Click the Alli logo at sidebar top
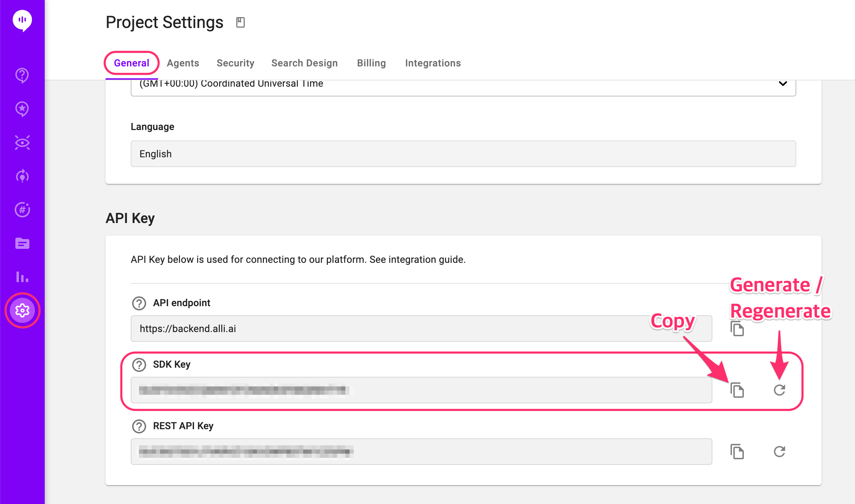The width and height of the screenshot is (855, 504). pyautogui.click(x=22, y=20)
